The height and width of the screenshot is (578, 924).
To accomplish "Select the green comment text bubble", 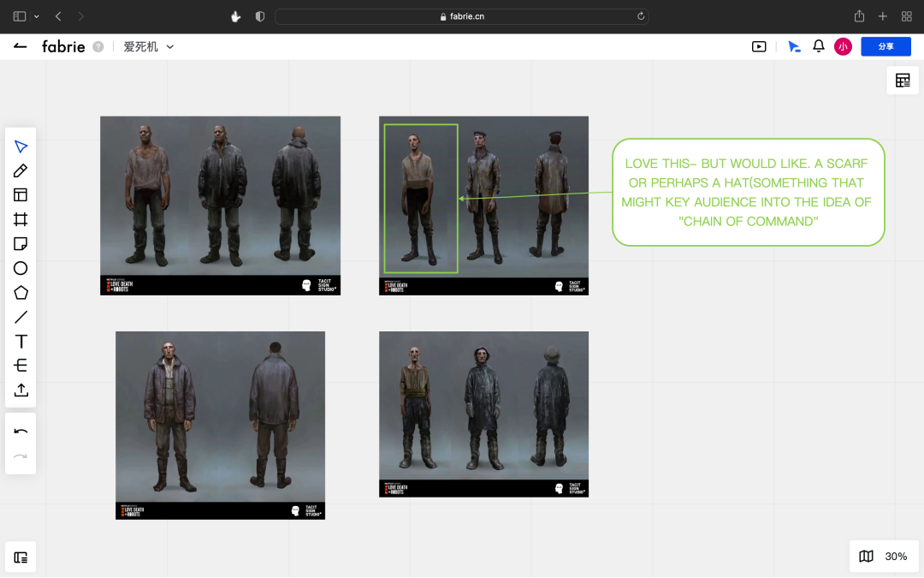I will (749, 193).
